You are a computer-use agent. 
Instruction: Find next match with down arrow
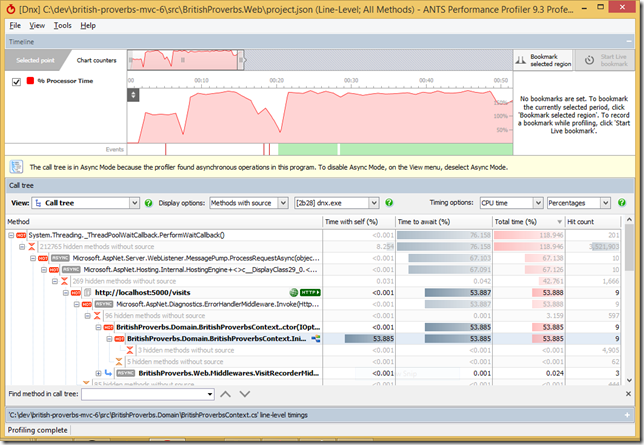point(245,394)
